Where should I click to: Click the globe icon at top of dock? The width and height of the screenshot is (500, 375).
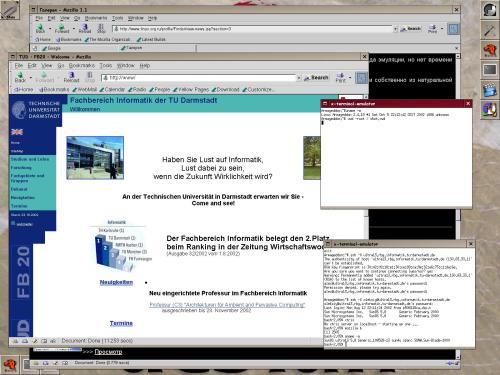490,10
